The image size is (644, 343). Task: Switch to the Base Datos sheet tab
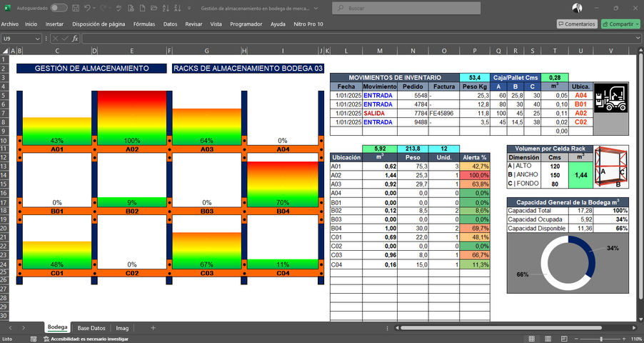(91, 328)
